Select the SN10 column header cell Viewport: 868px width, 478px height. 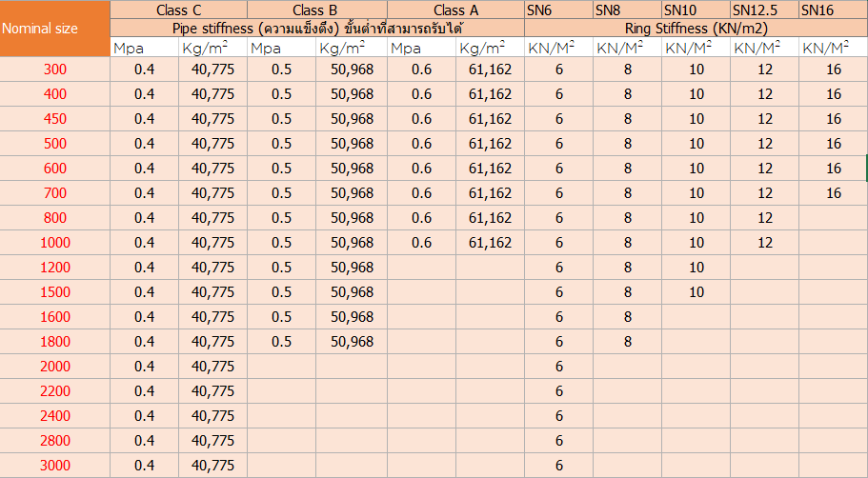click(x=696, y=10)
